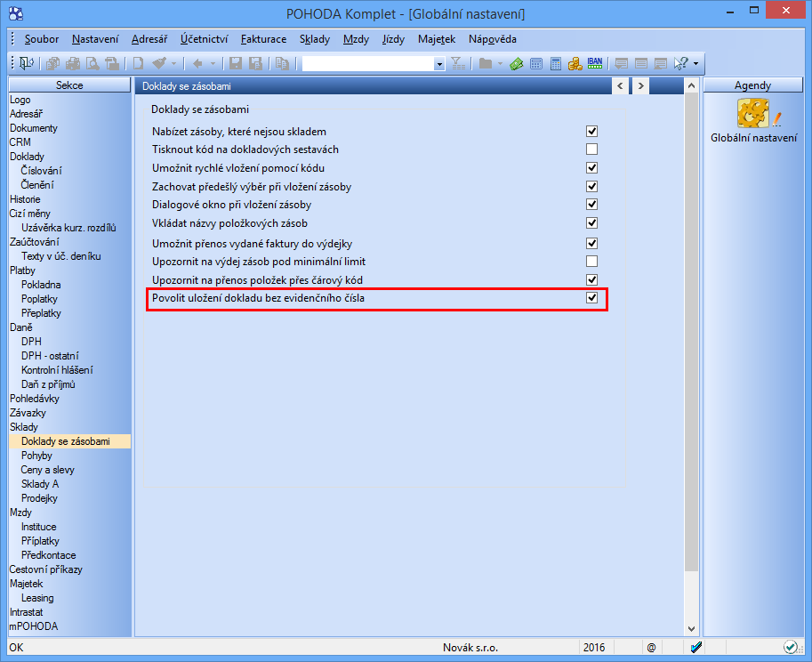Uncheck 'Dialogové okno při vložení zásoby'
The width and height of the screenshot is (812, 662).
coord(592,205)
